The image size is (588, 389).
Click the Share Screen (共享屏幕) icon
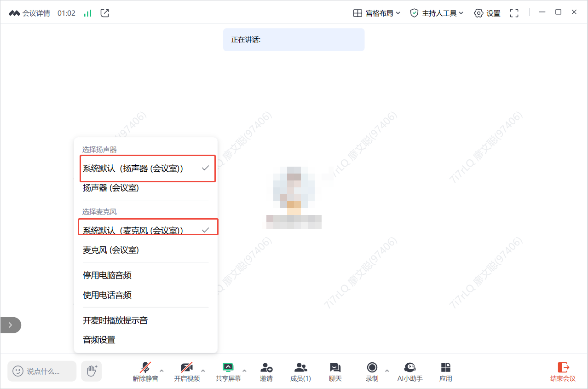point(228,368)
